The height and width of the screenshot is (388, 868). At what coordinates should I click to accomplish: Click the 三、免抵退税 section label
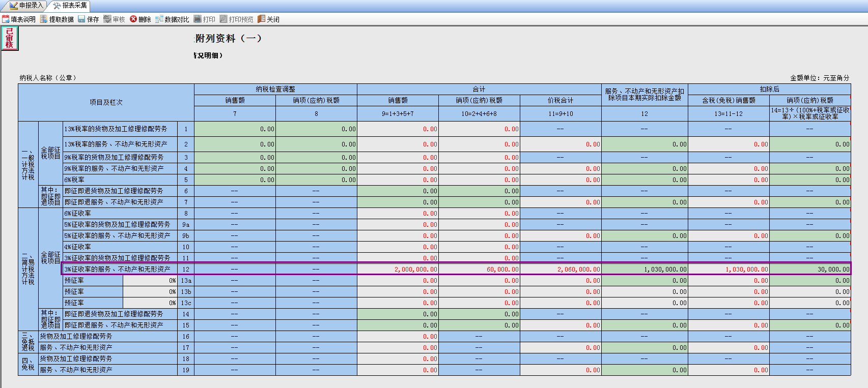pos(28,342)
